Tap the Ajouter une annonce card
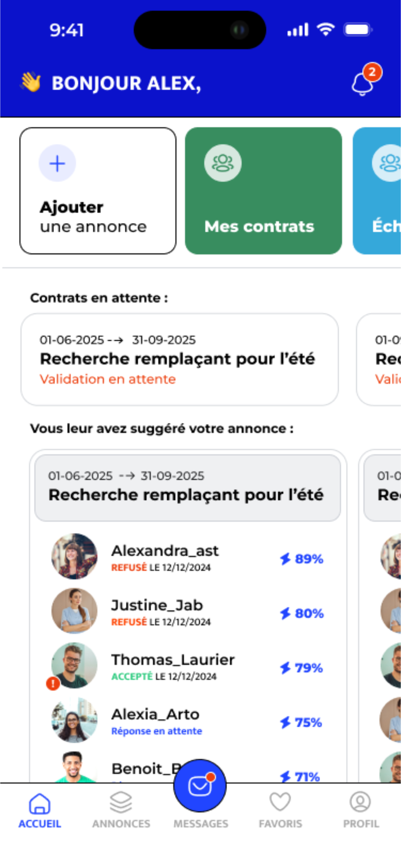The width and height of the screenshot is (401, 868). coord(98,191)
